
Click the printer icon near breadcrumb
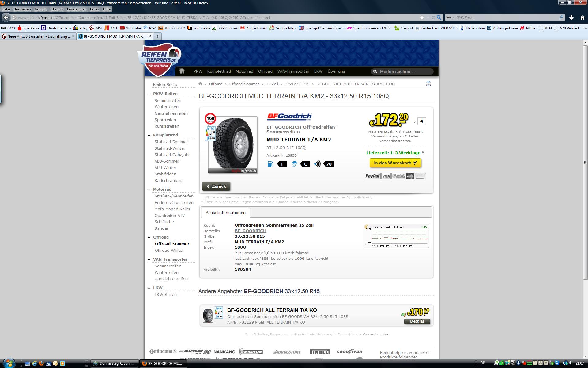(428, 83)
